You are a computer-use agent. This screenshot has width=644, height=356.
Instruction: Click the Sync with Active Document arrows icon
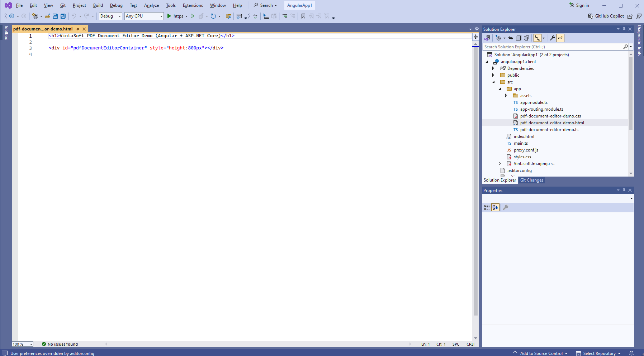click(511, 38)
